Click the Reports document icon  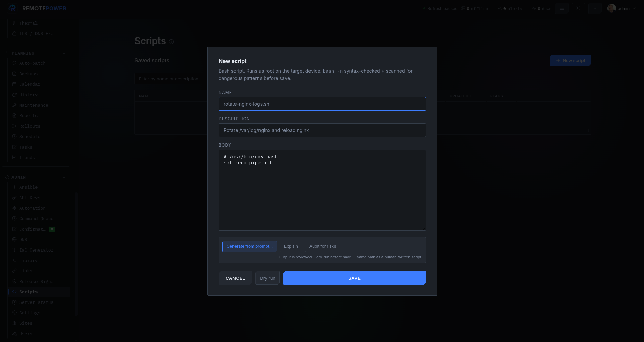(x=14, y=115)
